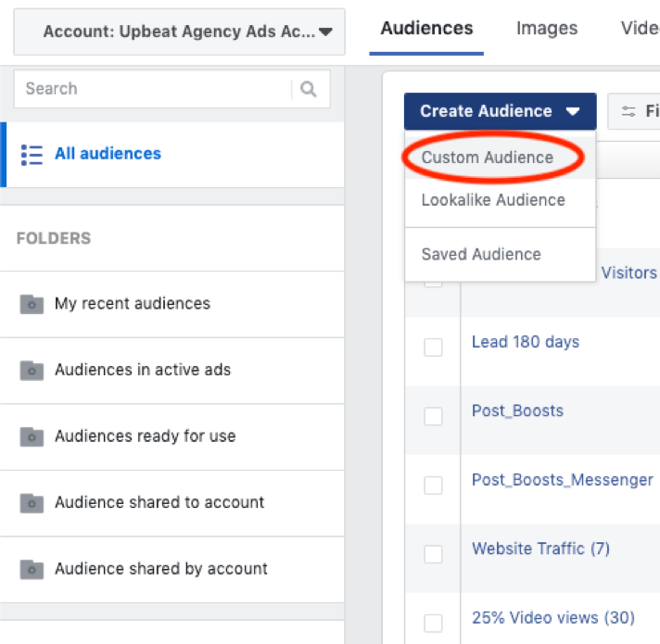Click Audience shared by account folder icon
The image size is (660, 644).
[x=32, y=569]
